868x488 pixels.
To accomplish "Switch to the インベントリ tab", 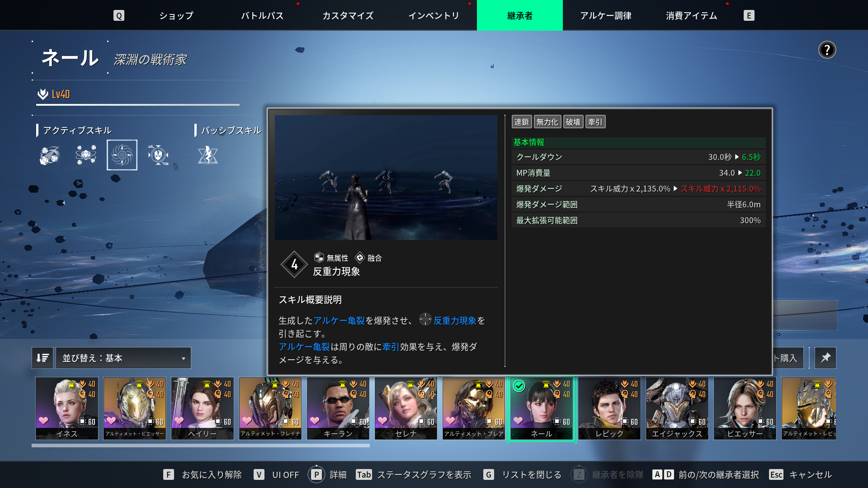I will 434,15.
